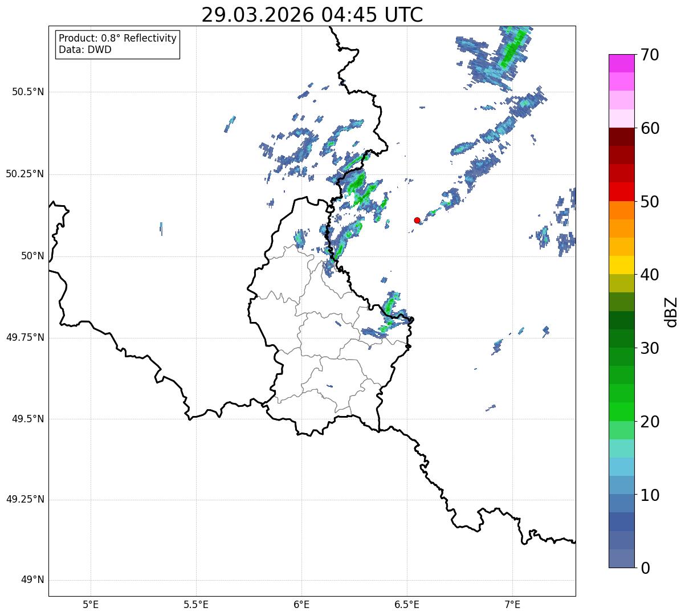Image resolution: width=685 pixels, height=616 pixels.
Task: Click the latitude label '49.75°N'
Action: (25, 337)
